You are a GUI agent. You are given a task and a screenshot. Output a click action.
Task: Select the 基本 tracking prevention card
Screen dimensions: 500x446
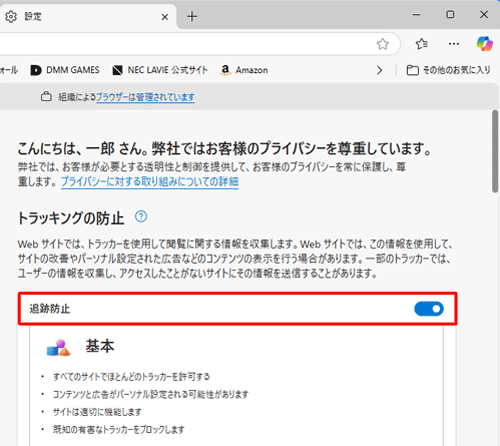coord(237,385)
